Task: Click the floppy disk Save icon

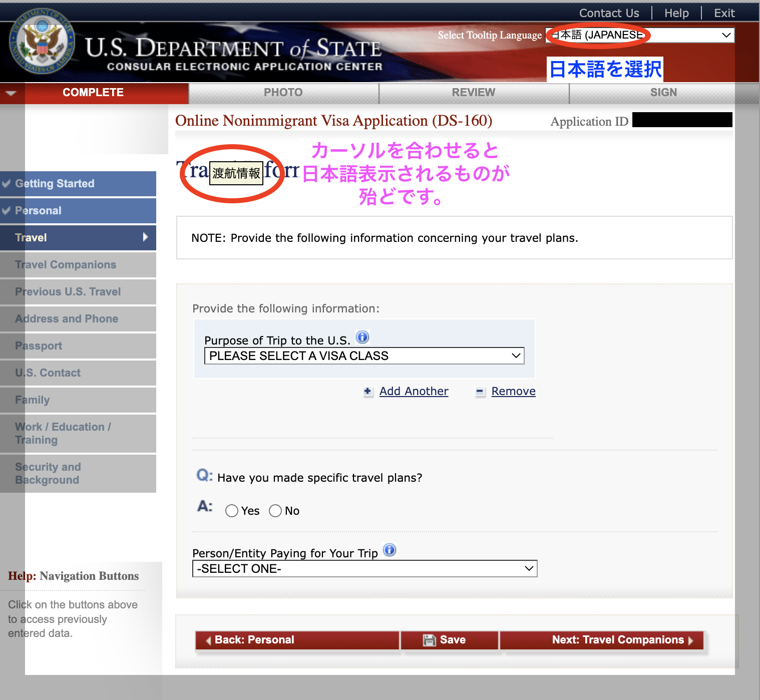Action: click(x=429, y=640)
